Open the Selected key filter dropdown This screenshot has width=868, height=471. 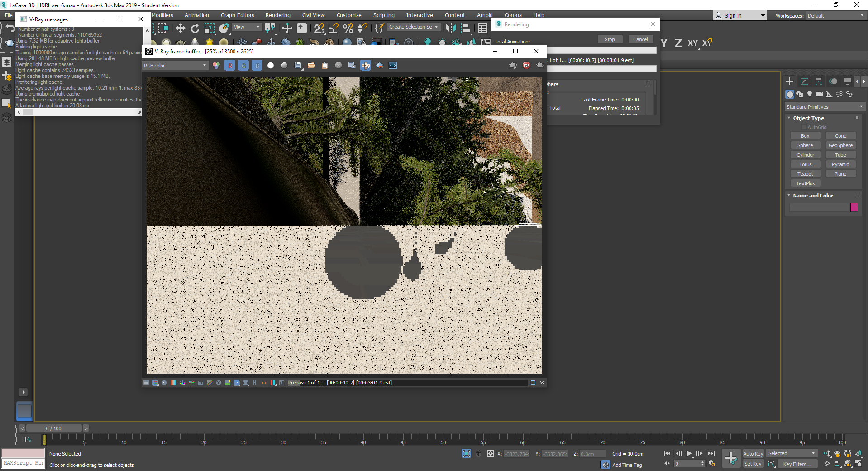(x=792, y=453)
